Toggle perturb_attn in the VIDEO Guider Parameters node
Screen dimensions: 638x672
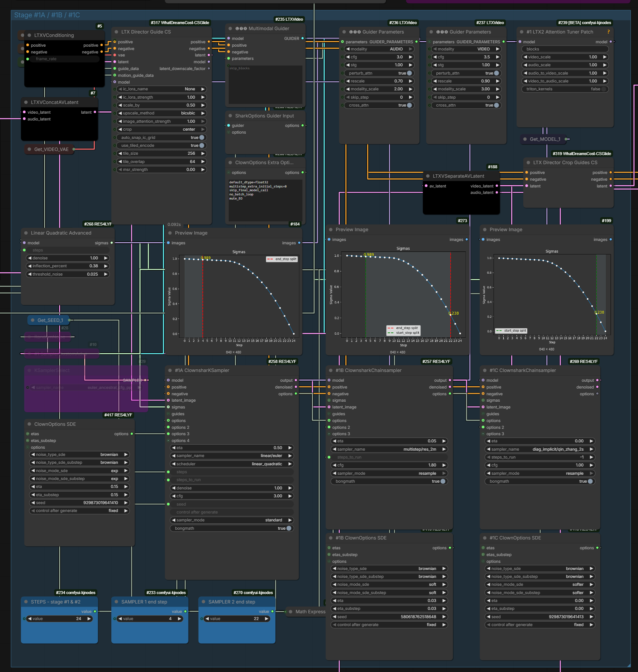(x=466, y=73)
